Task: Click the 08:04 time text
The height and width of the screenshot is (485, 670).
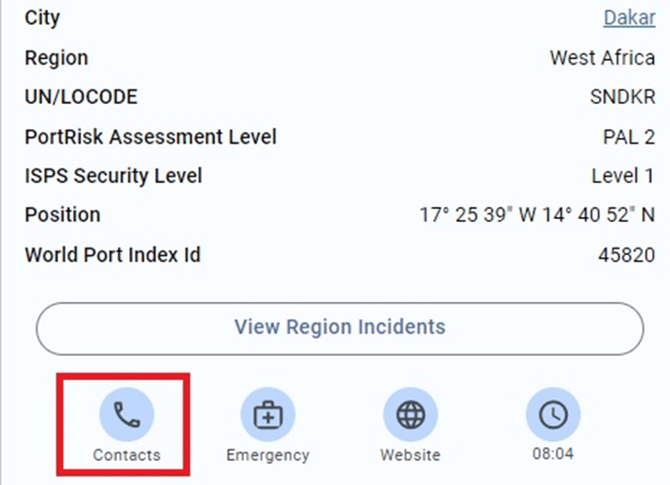Action: click(553, 455)
